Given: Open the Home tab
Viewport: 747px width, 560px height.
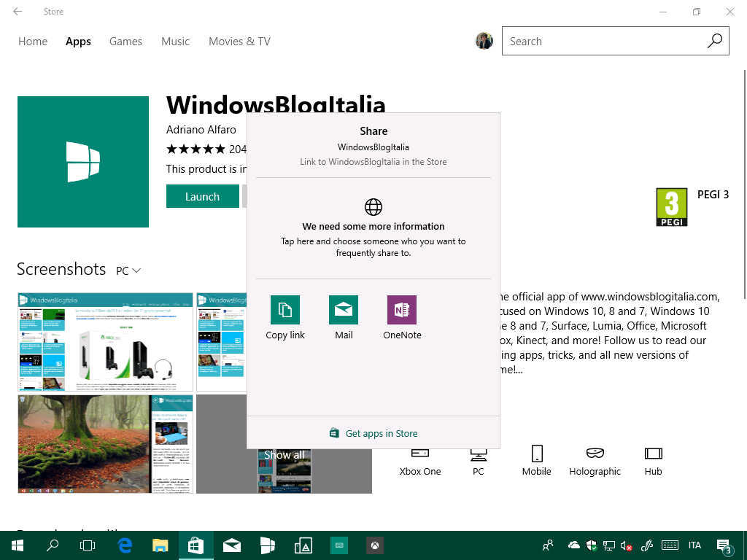Looking at the screenshot, I should click(33, 42).
